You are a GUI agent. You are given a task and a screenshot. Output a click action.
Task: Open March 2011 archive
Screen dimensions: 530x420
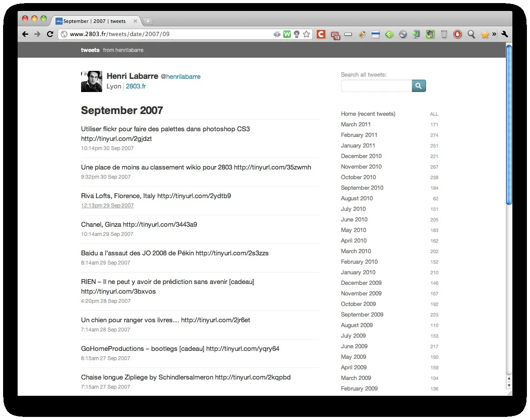pos(356,125)
